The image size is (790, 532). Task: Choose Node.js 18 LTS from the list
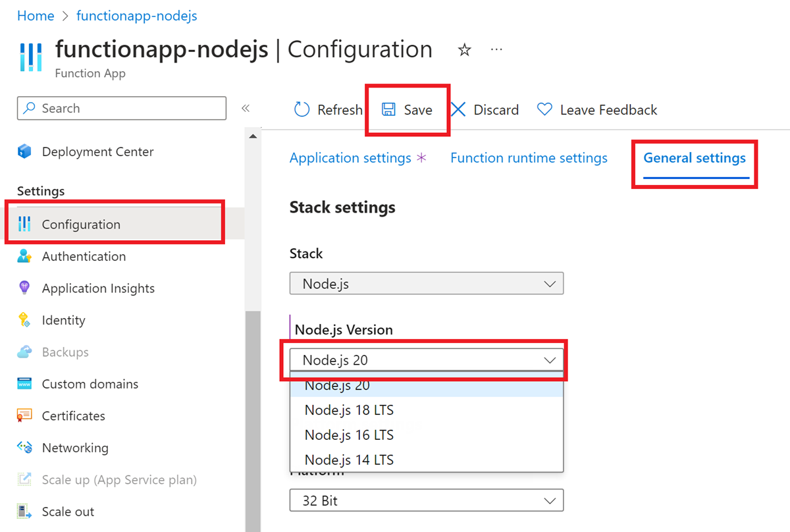tap(349, 410)
